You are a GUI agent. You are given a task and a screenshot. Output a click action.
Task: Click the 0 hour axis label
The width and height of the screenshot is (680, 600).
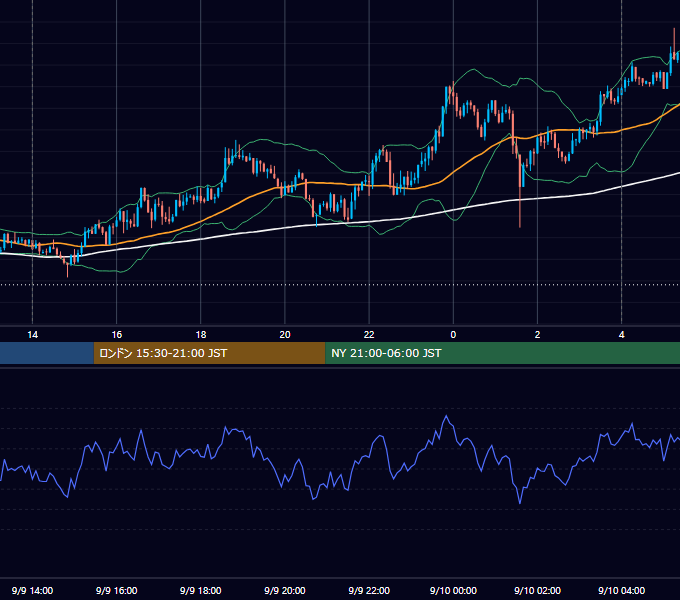453,335
